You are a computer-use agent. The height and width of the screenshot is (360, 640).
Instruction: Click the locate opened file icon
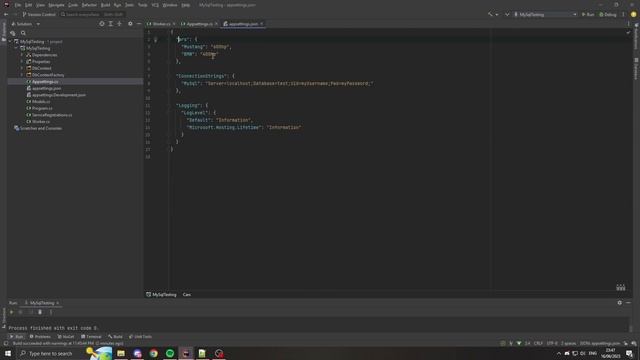coord(102,24)
